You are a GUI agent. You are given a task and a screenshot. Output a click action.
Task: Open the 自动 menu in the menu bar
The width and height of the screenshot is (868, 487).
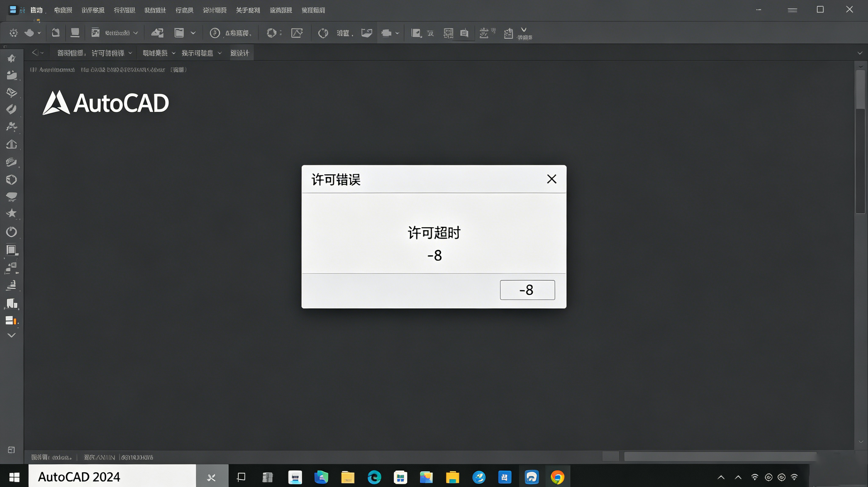(37, 10)
